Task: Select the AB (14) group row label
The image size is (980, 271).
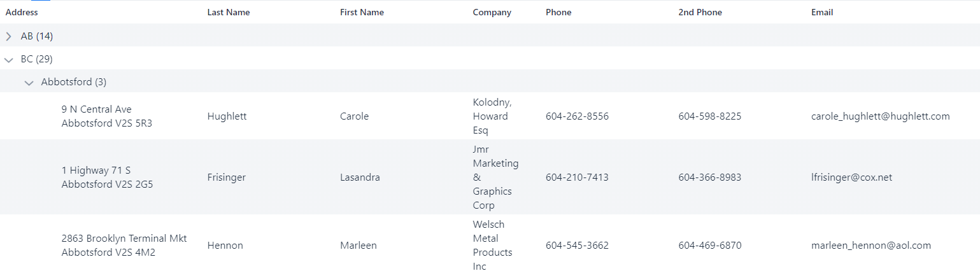Action: coord(37,36)
